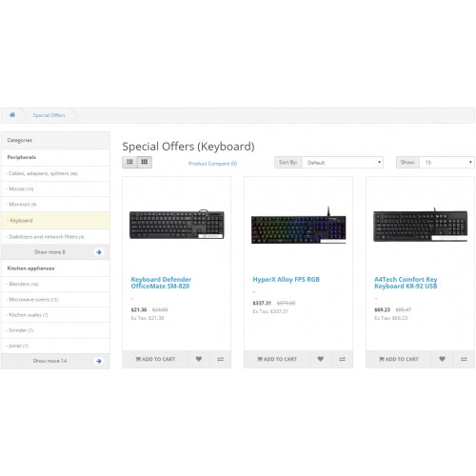Add HyperX Alloy FPS RGB to cart
Image resolution: width=476 pixels, height=476 pixels.
pyautogui.click(x=277, y=359)
